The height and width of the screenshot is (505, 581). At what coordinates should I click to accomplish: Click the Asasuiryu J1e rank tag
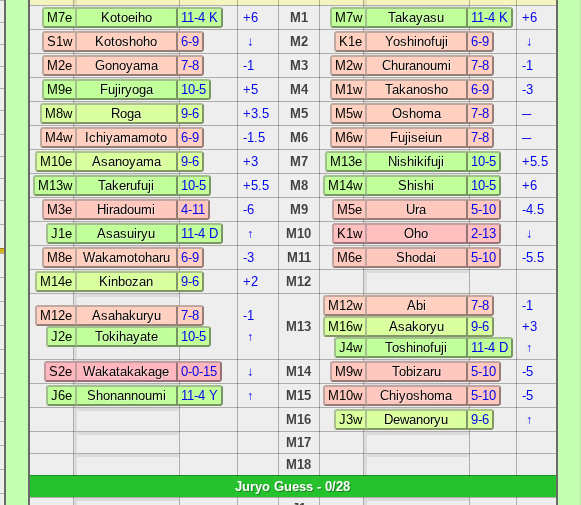coord(61,233)
